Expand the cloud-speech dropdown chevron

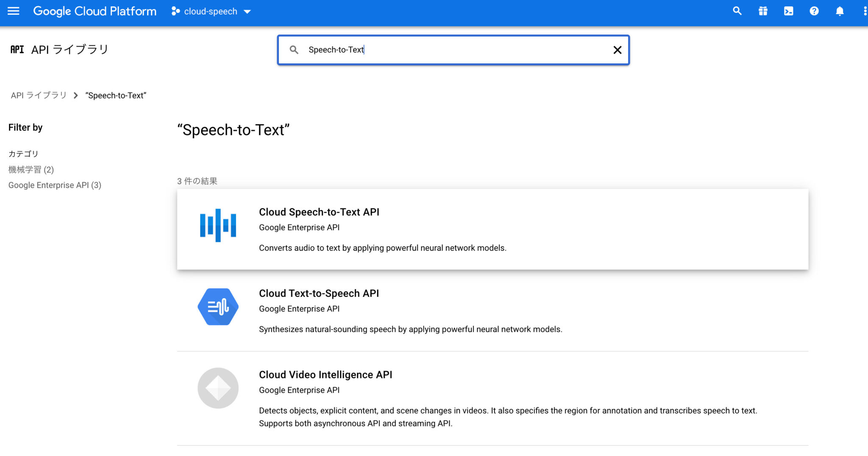click(248, 11)
